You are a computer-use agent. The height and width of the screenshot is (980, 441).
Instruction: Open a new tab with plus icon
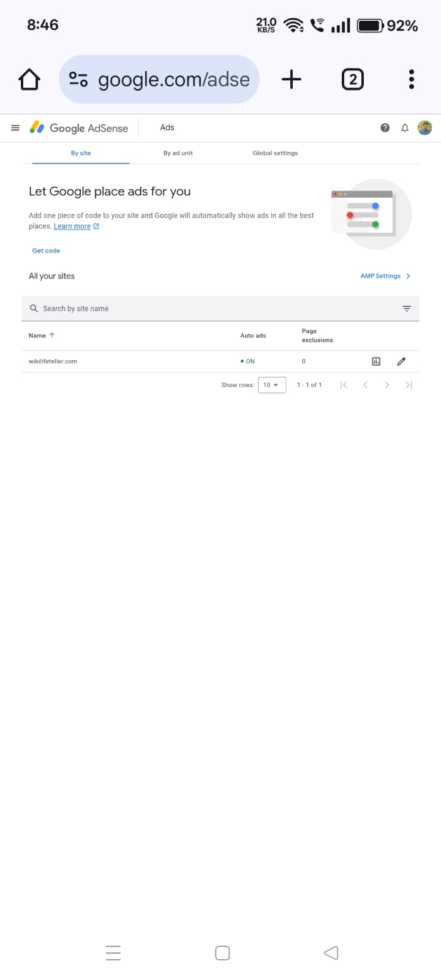[292, 79]
